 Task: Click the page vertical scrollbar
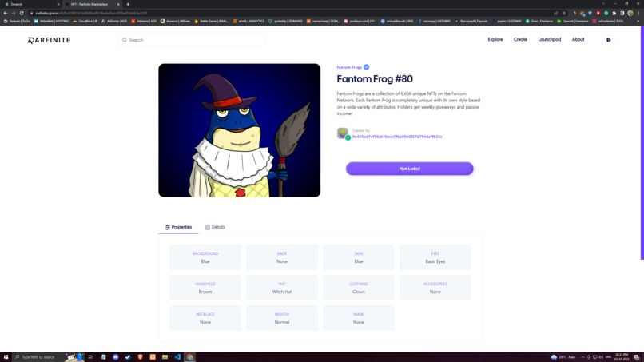coord(642,141)
